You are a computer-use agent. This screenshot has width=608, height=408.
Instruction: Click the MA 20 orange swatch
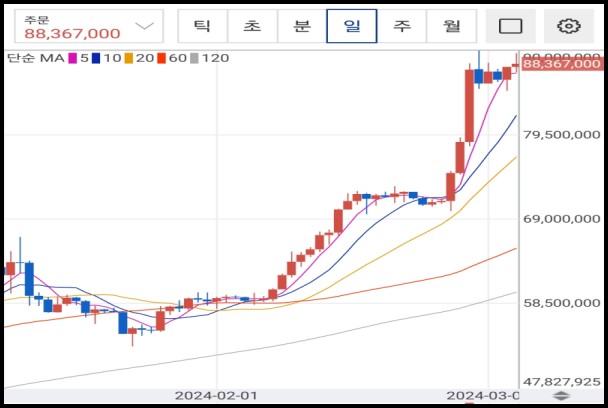point(128,59)
